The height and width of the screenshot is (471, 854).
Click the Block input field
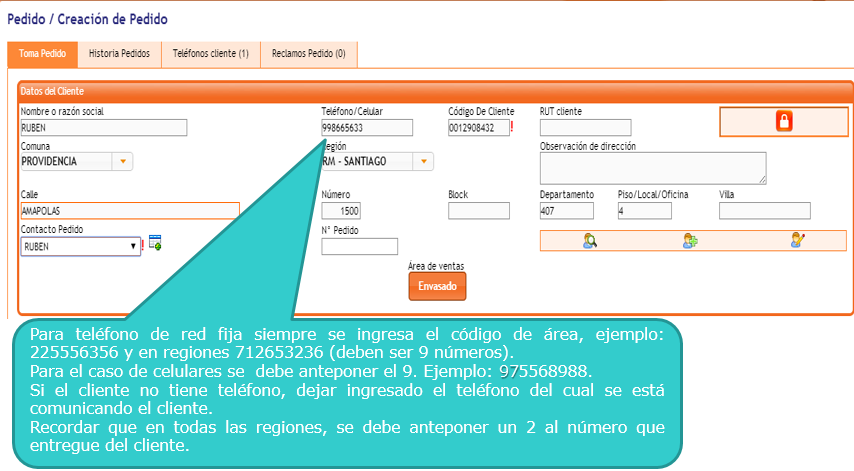pos(479,211)
